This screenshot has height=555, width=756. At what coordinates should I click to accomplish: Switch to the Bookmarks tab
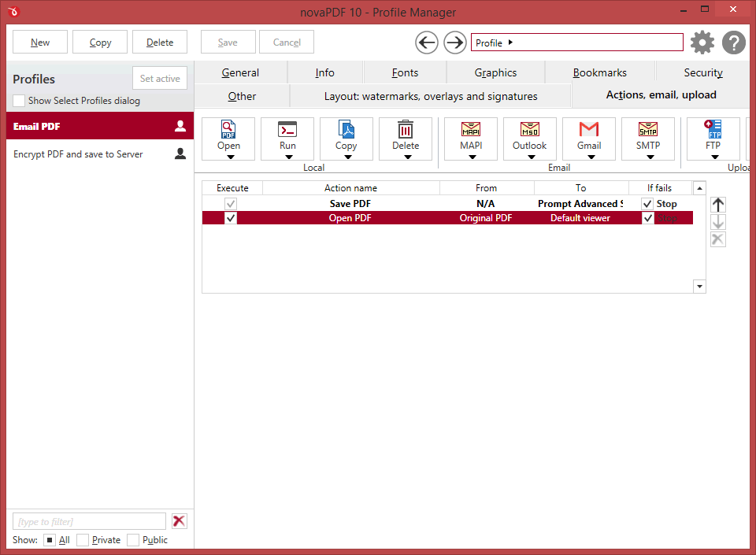(600, 72)
